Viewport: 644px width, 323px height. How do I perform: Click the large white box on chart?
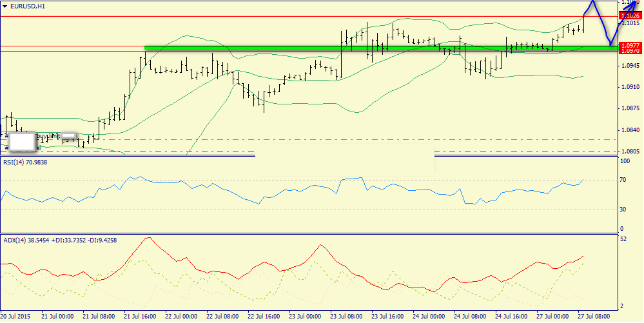(x=23, y=141)
